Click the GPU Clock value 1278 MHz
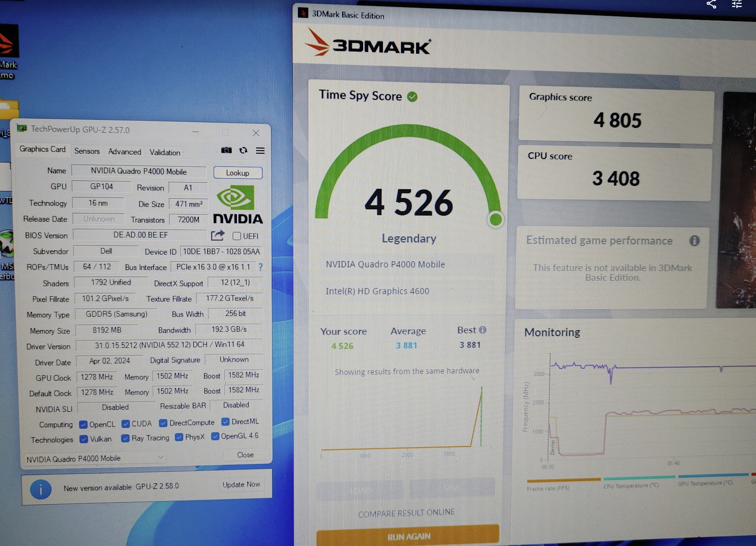 96,377
